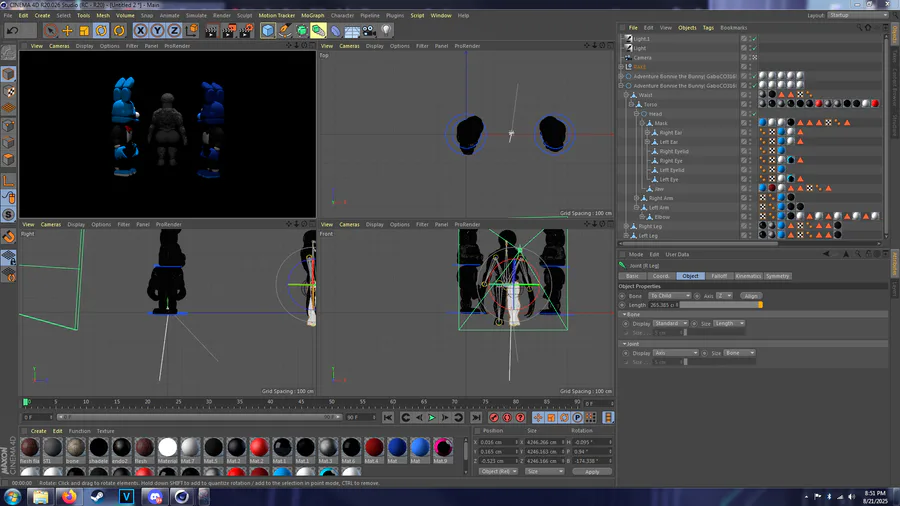Toggle Parameter keyframe P icon
The height and width of the screenshot is (506, 900).
coord(577,418)
